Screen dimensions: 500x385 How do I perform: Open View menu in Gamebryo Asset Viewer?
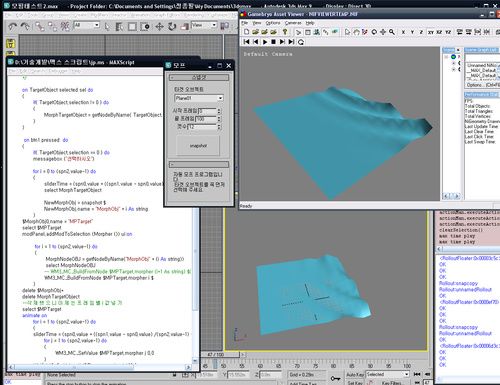[256, 23]
